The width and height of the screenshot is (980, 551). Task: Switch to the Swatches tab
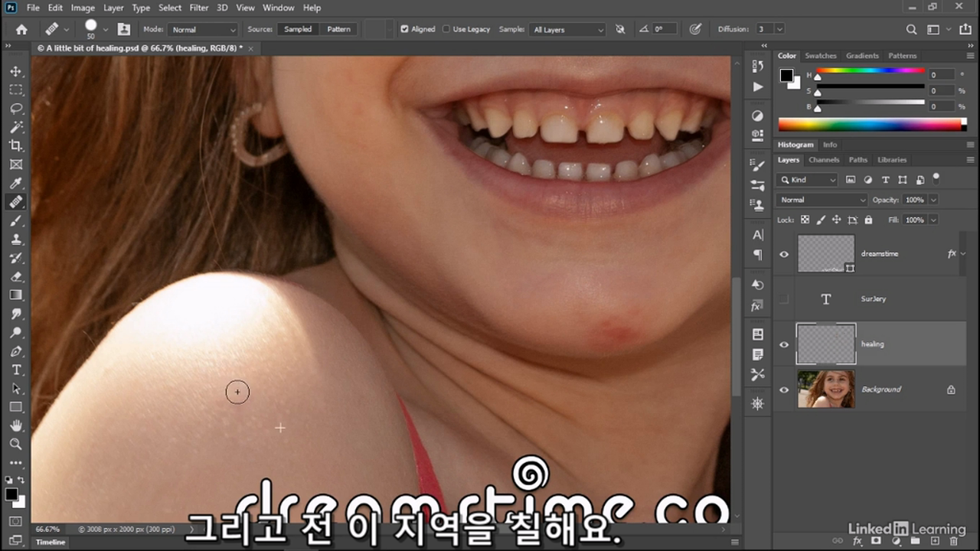click(821, 56)
